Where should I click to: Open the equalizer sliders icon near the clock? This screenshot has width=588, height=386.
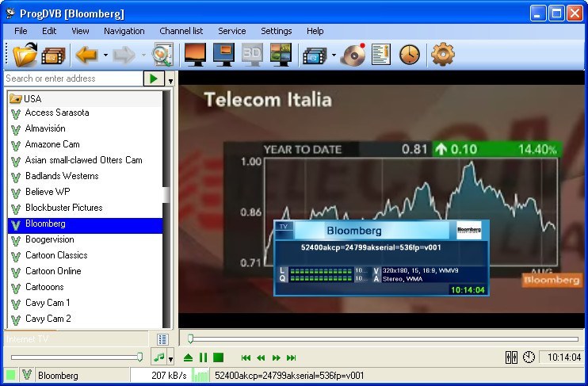(511, 357)
